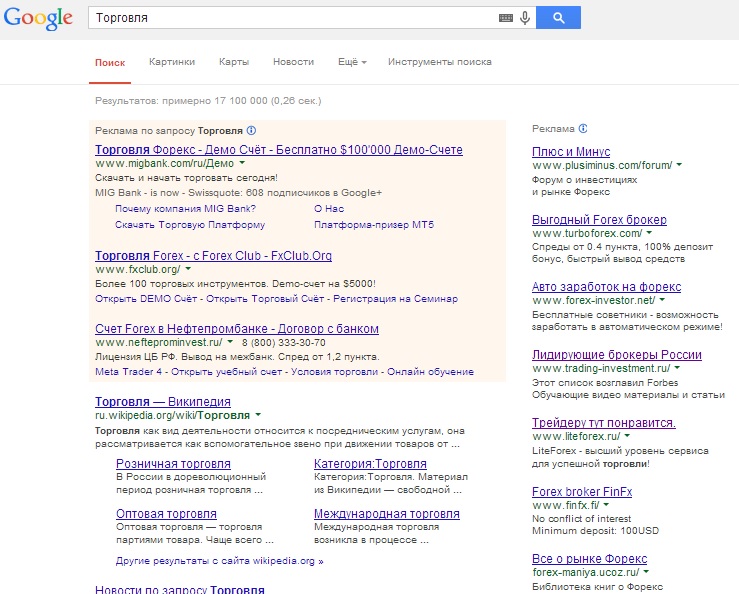Screen dimensions: 739x594
Task: Click the phone number '8 (800) 333-30-70'
Action: click(x=284, y=342)
